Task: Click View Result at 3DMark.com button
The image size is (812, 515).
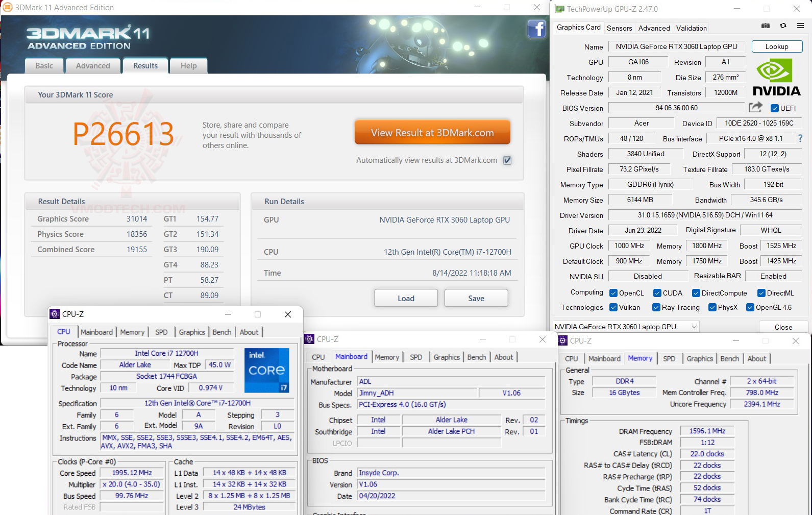Action: (432, 133)
